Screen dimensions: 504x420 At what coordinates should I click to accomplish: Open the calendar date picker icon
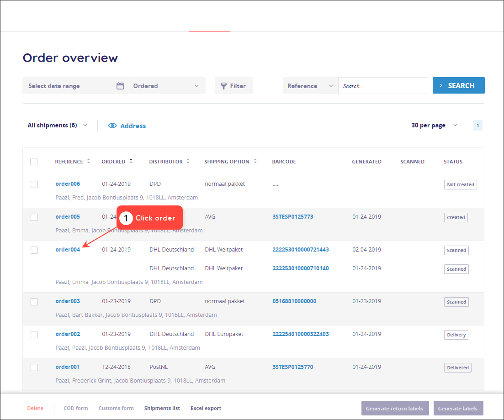pos(120,86)
